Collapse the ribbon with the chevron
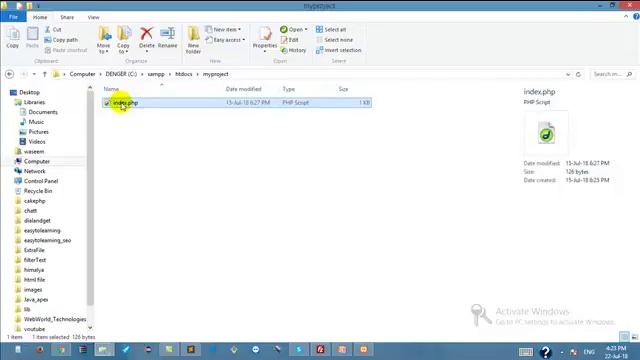 click(x=626, y=17)
